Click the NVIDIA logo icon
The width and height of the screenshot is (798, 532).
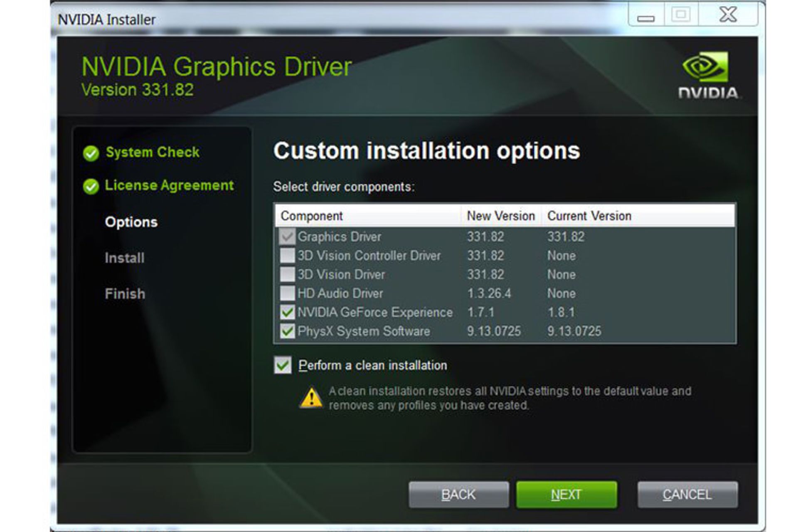(708, 75)
